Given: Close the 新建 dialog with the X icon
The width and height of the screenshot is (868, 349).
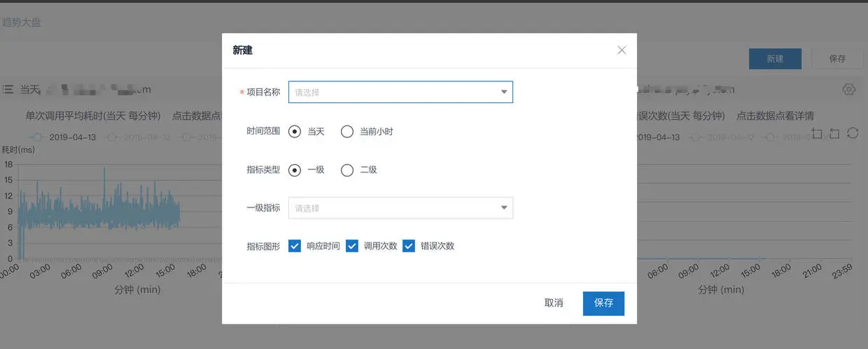Looking at the screenshot, I should tap(622, 50).
